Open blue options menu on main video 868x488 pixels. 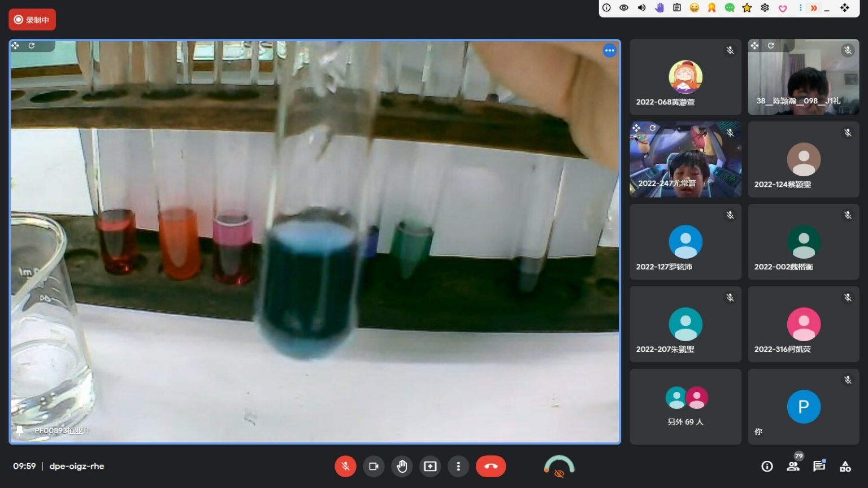[609, 51]
